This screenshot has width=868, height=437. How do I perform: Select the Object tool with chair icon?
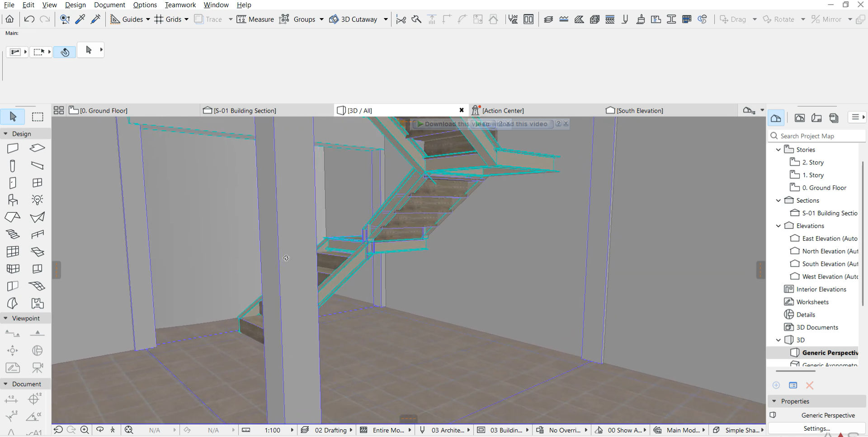point(12,199)
